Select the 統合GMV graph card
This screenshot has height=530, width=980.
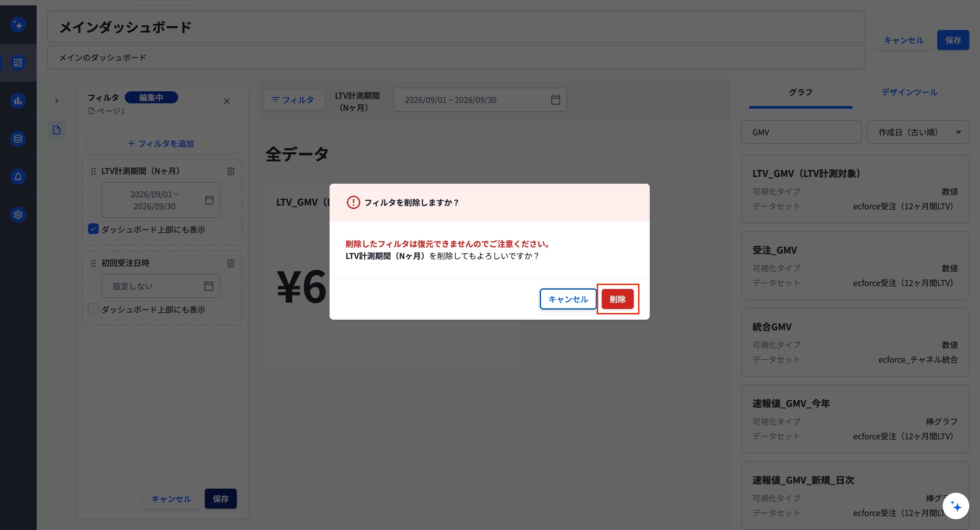855,343
